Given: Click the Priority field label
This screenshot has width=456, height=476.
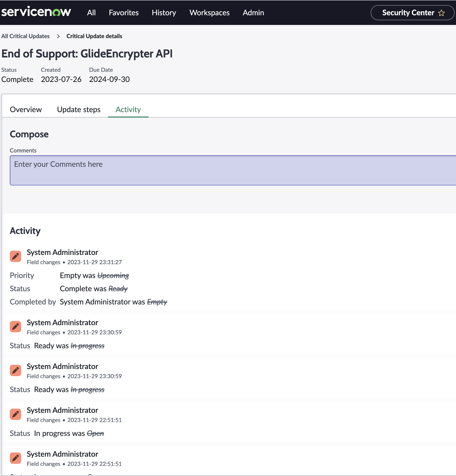Looking at the screenshot, I should (22, 275).
